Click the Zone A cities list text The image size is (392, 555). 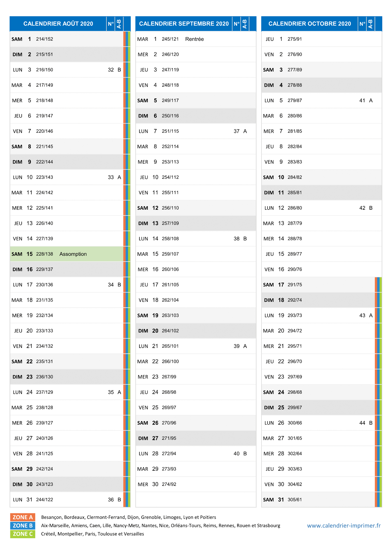point(129,517)
